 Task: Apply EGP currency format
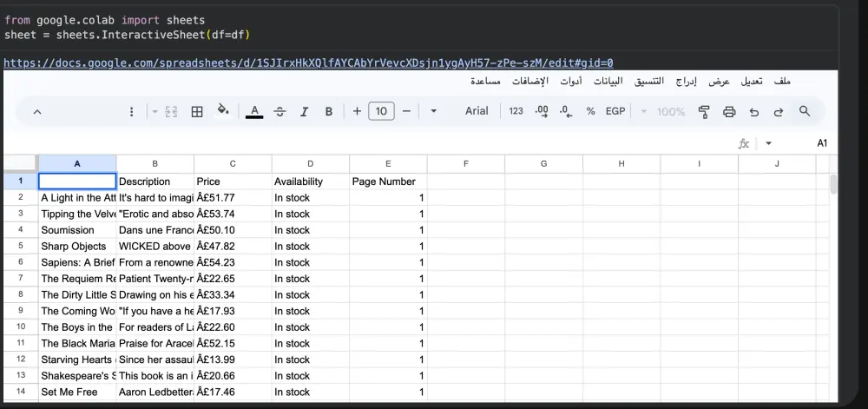pyautogui.click(x=615, y=111)
